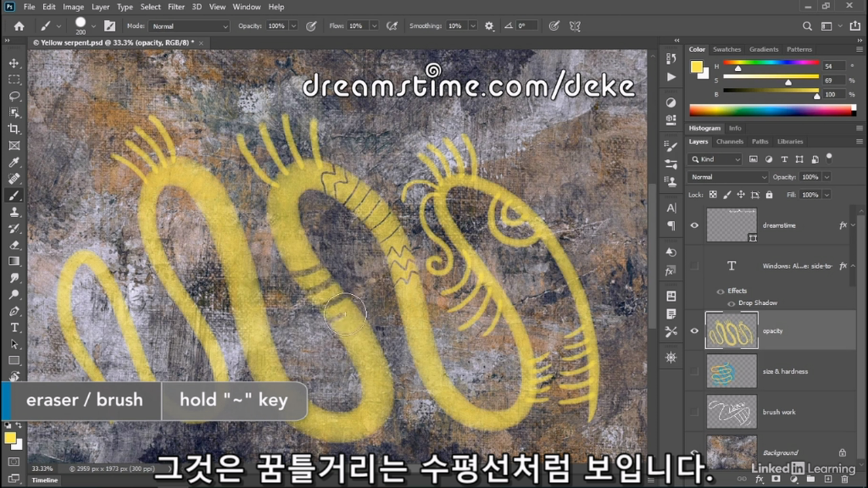Select the Horizontal Type tool
The width and height of the screenshot is (868, 488).
tap(14, 328)
